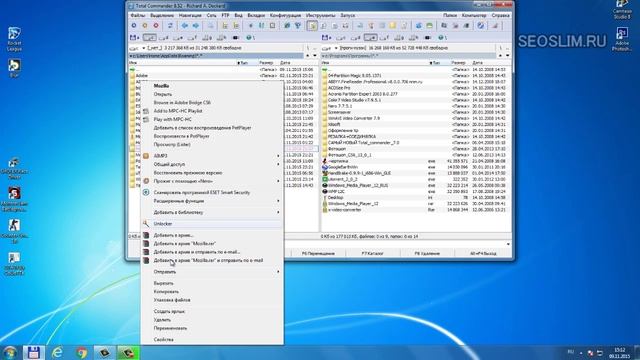
Task: Open the Файлы menu
Action: point(138,16)
